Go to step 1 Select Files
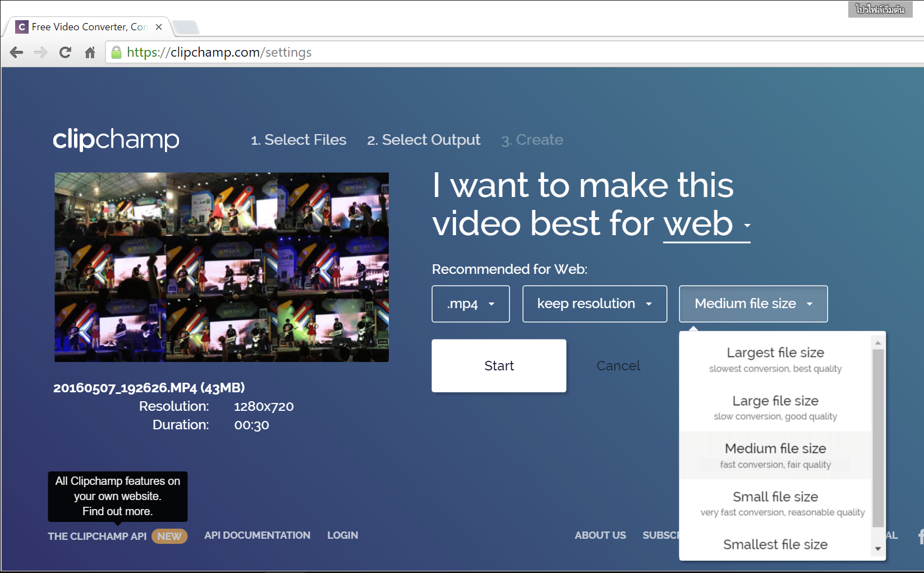The height and width of the screenshot is (573, 924). pos(298,140)
